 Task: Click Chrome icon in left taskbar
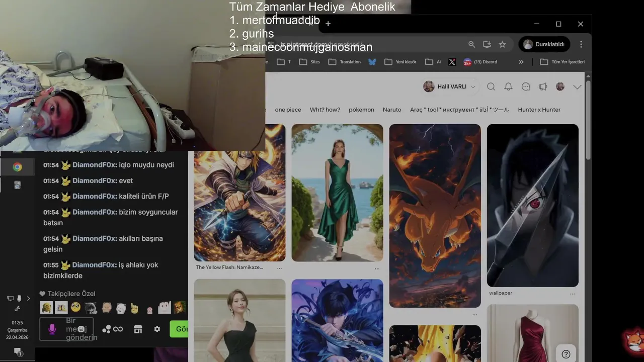pos(17,167)
